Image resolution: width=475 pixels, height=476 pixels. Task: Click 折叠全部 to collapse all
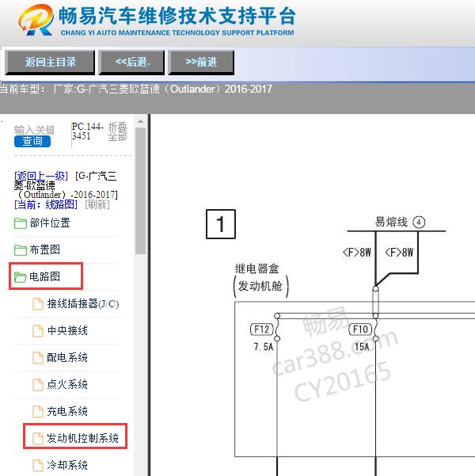pyautogui.click(x=117, y=131)
